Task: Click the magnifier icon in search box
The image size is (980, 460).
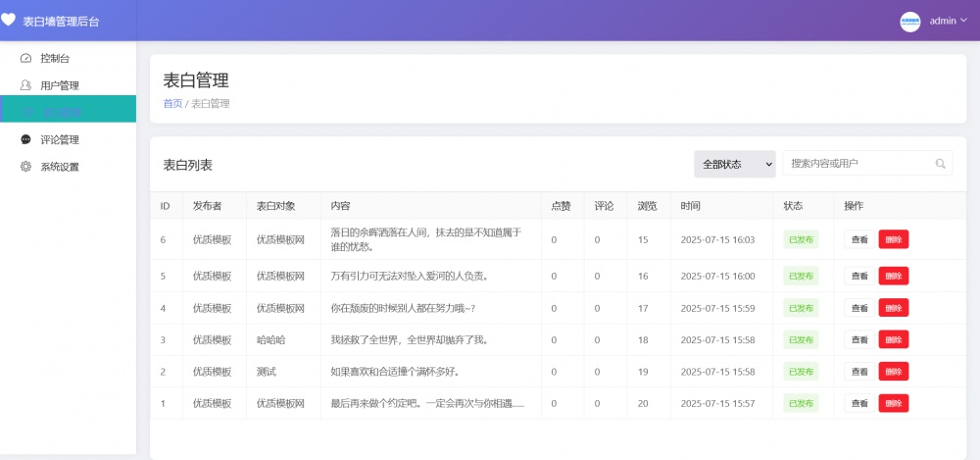Action: coord(941,164)
